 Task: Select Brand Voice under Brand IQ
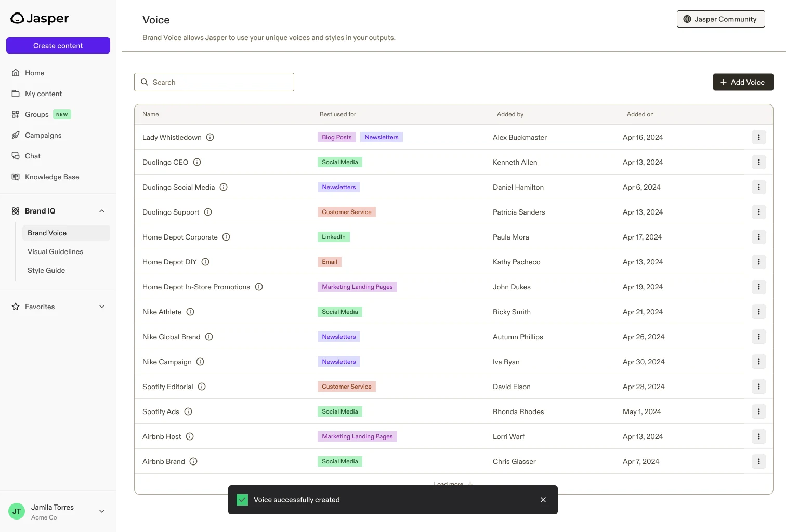(66, 233)
